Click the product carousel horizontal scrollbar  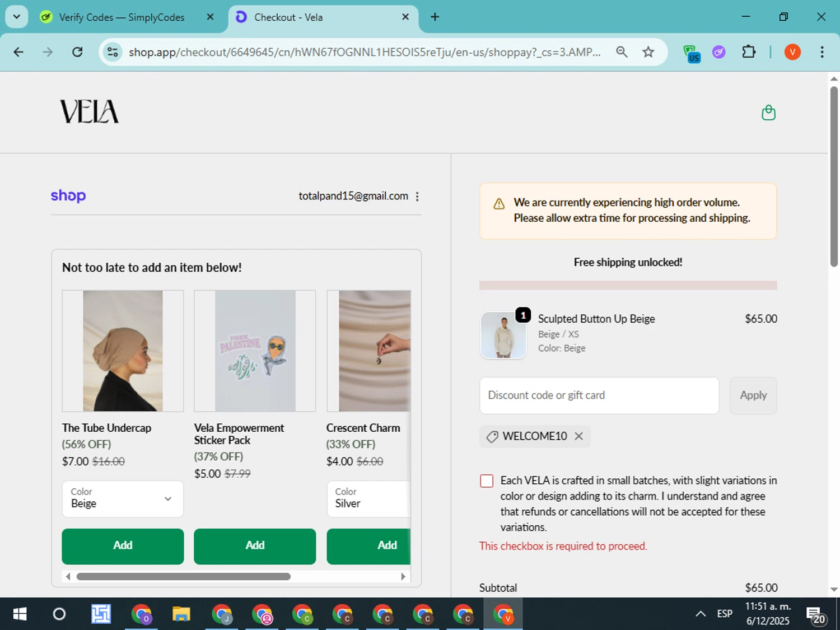pos(184,576)
